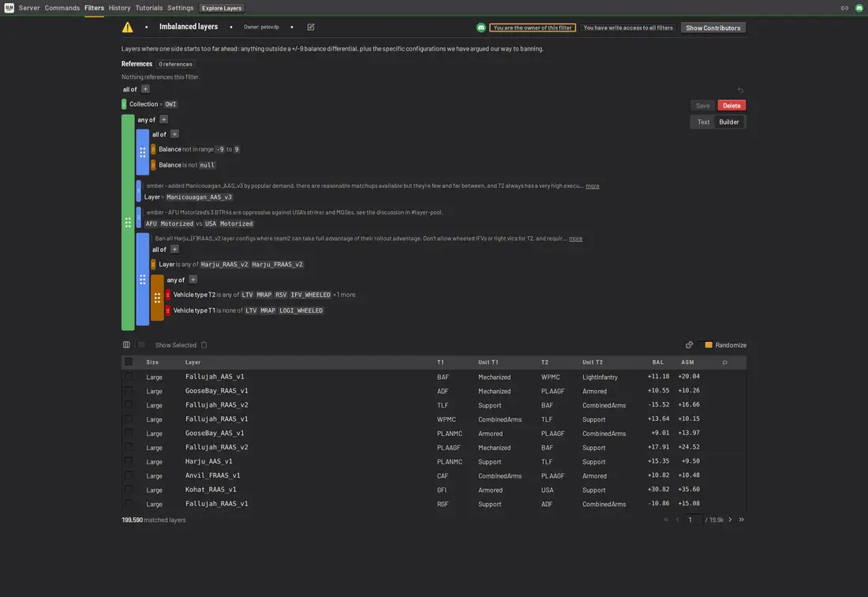868x597 pixels.
Task: Expand '+1 more' vehicle types for T2
Action: [344, 295]
